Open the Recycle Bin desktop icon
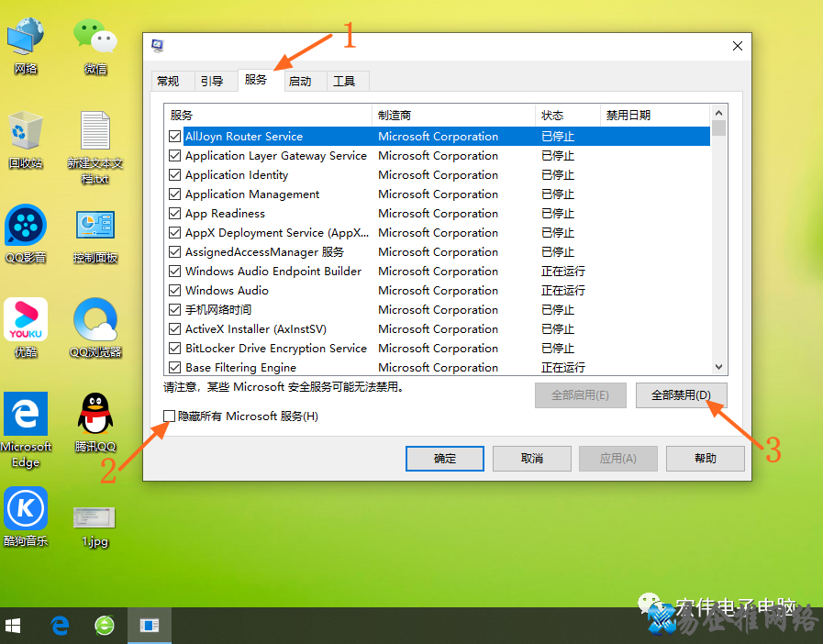 coord(26,131)
